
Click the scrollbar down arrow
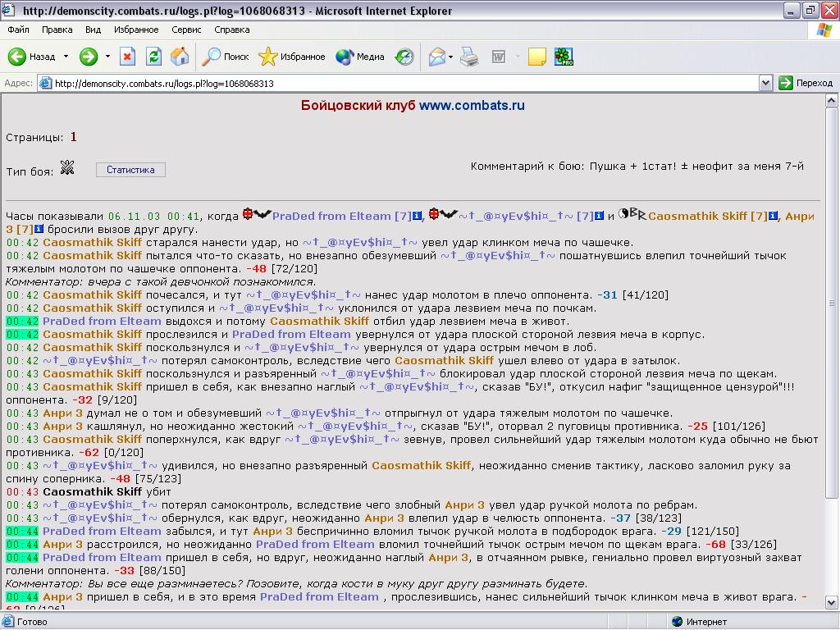point(832,602)
